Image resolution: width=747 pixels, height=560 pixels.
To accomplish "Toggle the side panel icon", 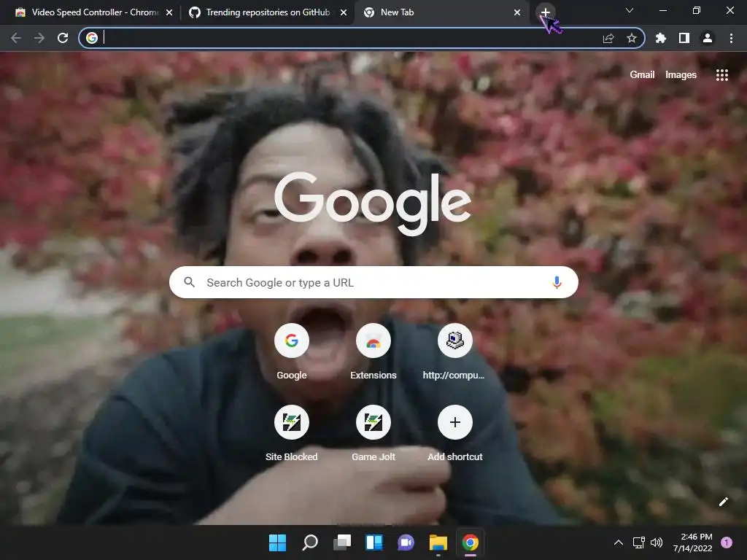I will 684,38.
